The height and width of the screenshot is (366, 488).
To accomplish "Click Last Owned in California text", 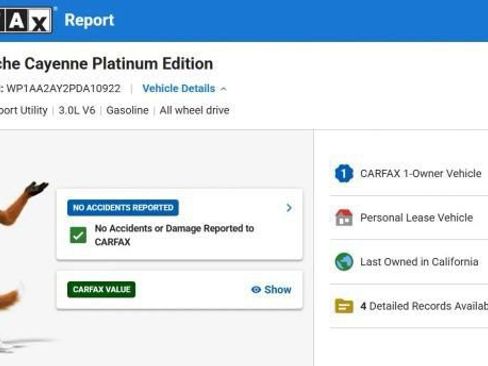I will [419, 262].
